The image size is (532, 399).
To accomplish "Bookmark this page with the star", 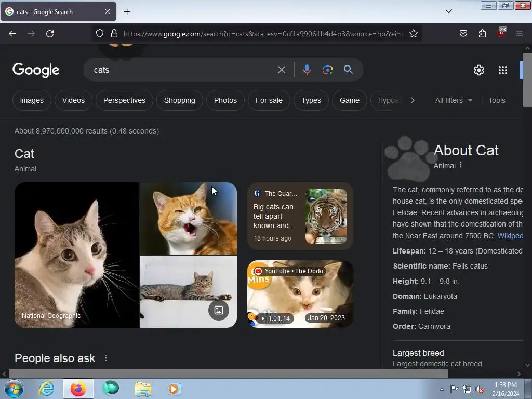I will (413, 33).
